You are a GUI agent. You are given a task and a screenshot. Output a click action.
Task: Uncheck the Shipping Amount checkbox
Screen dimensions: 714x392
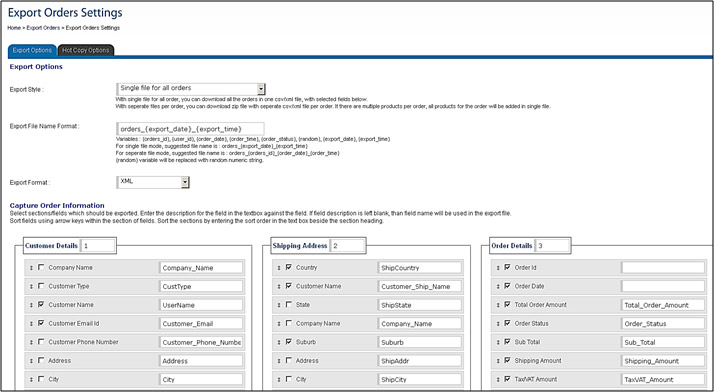tap(507, 360)
